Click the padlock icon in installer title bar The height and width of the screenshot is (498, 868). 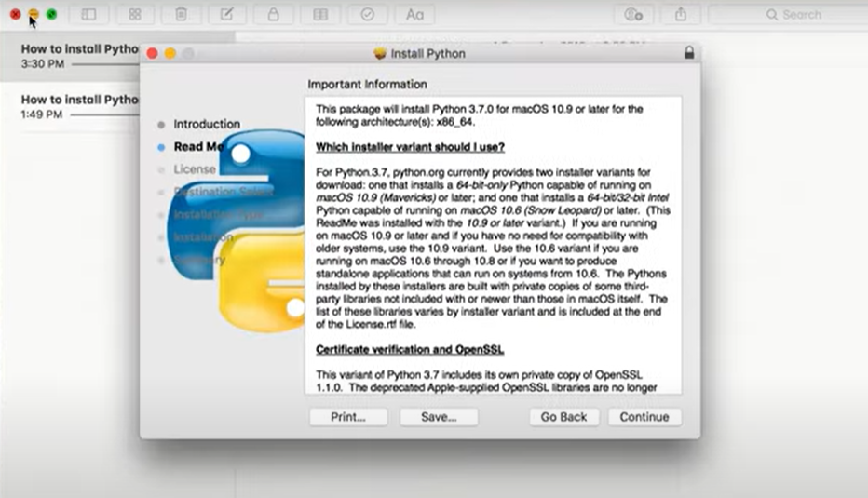[x=688, y=52]
